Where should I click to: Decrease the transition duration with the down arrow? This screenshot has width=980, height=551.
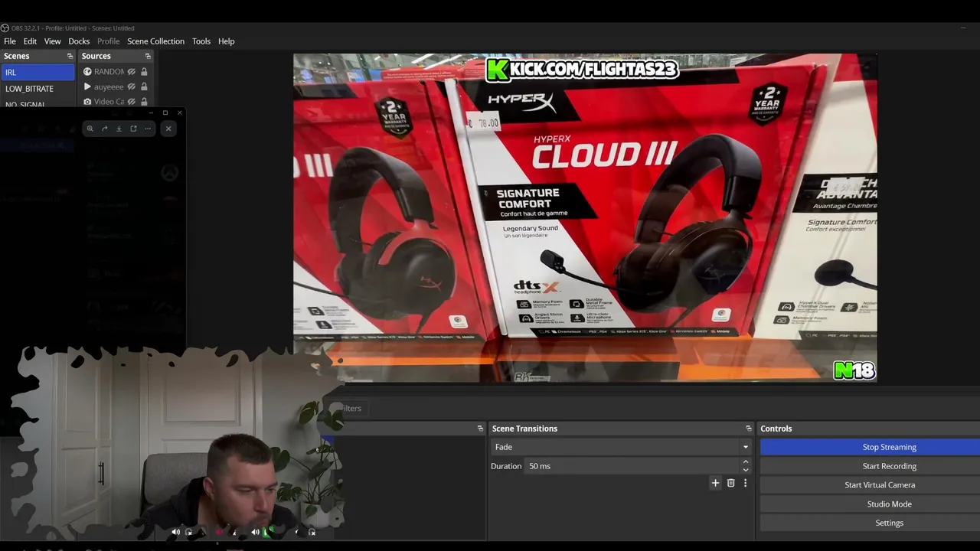click(746, 470)
